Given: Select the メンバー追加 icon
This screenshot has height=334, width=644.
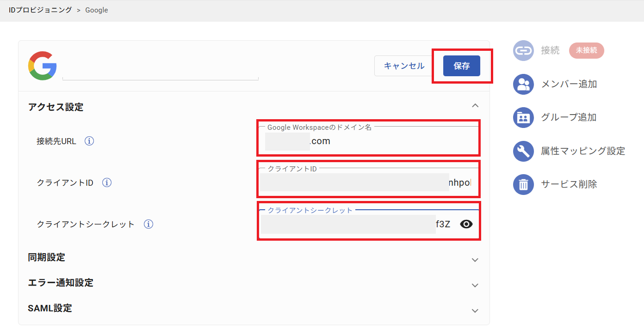Looking at the screenshot, I should pos(523,84).
